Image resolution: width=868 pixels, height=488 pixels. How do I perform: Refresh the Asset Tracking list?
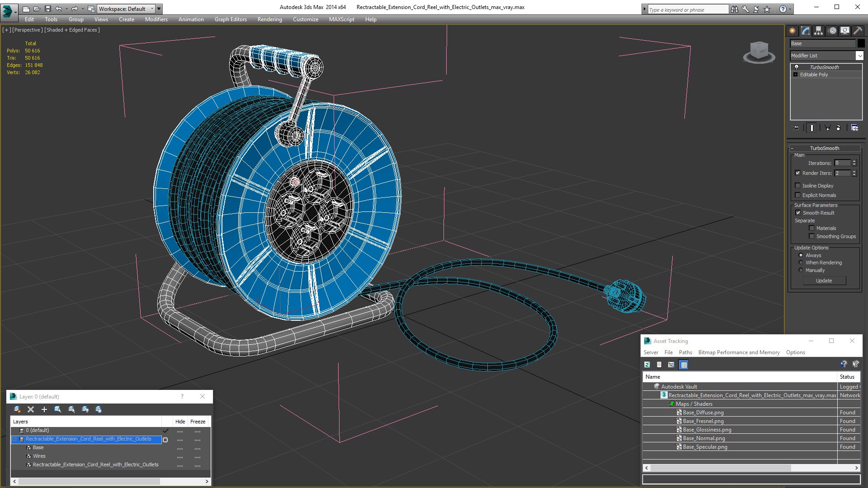click(647, 365)
